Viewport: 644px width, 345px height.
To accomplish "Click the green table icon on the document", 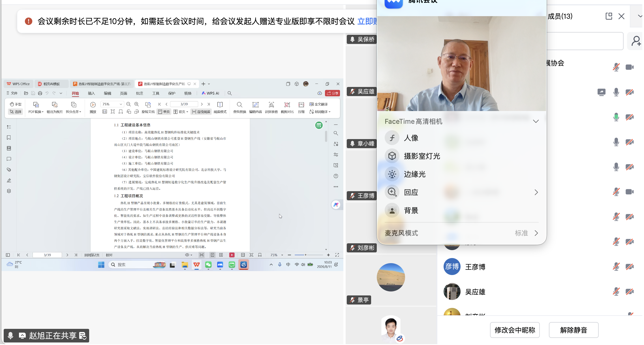I will (x=319, y=125).
